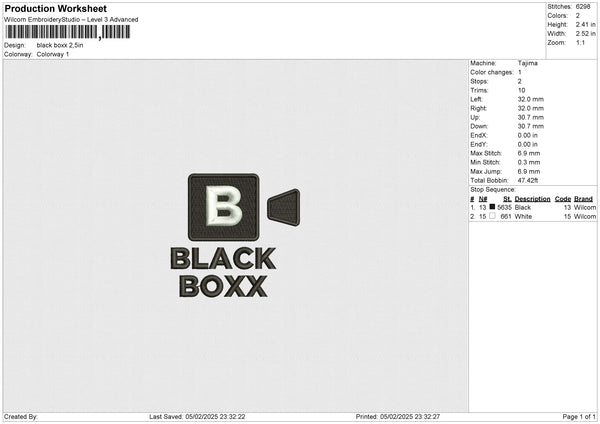600x424 pixels.
Task: Click the Page 1 of 1 indicator
Action: click(579, 417)
